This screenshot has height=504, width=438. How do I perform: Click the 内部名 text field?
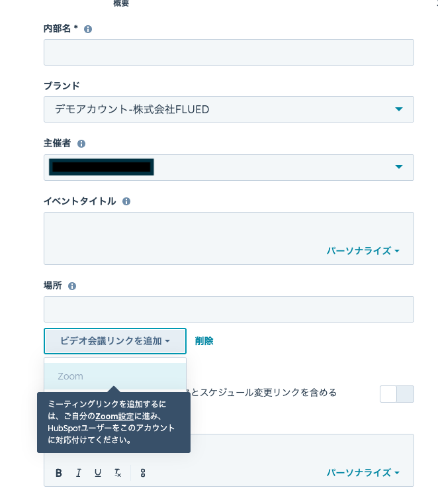coord(228,52)
